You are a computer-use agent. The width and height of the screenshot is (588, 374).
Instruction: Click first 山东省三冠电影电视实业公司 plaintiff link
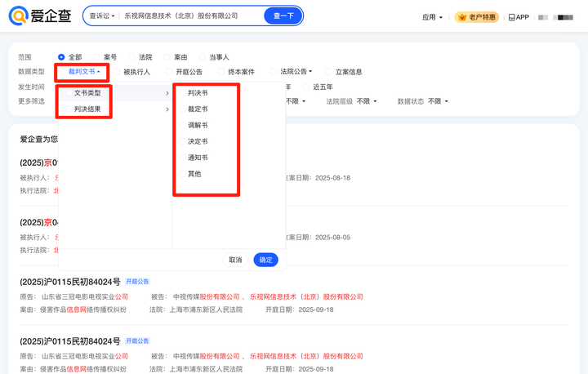(85, 296)
